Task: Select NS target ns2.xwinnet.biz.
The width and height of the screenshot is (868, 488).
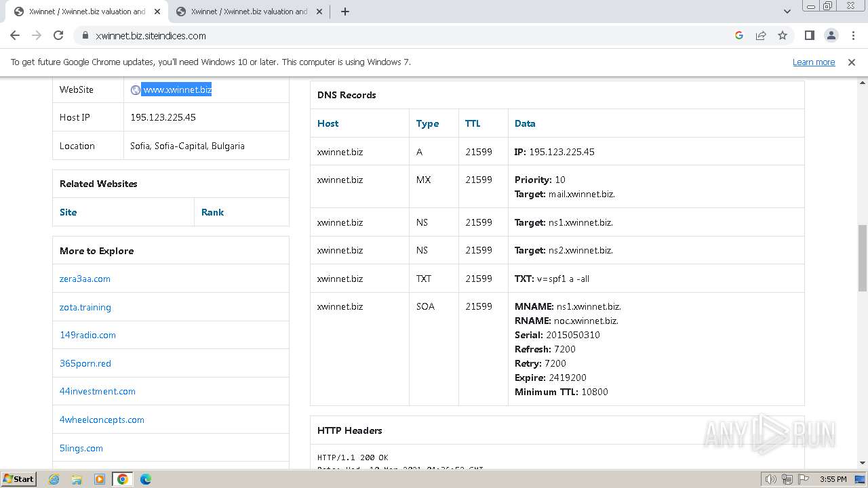Action: [580, 250]
